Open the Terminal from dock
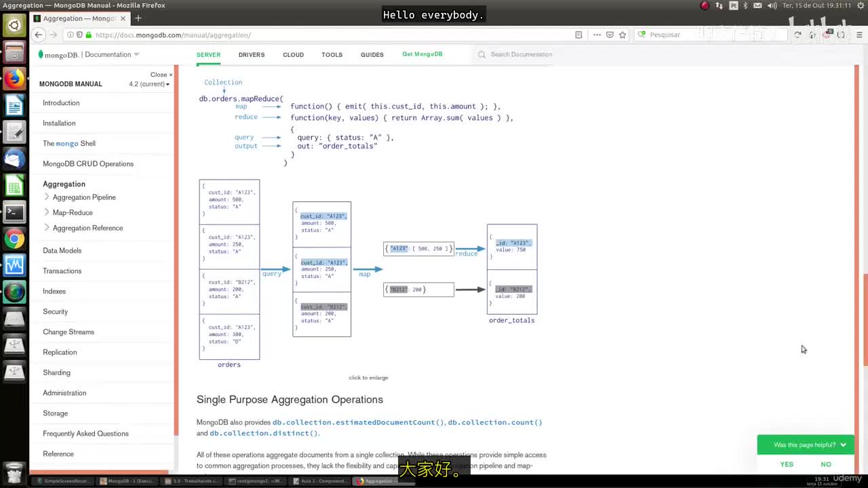The width and height of the screenshot is (868, 488). pos(14,212)
